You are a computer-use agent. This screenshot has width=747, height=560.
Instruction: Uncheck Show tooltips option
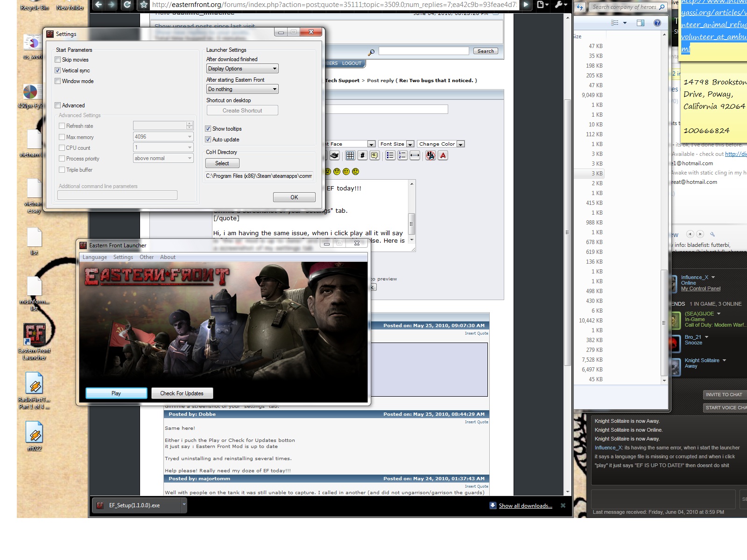[x=208, y=129]
